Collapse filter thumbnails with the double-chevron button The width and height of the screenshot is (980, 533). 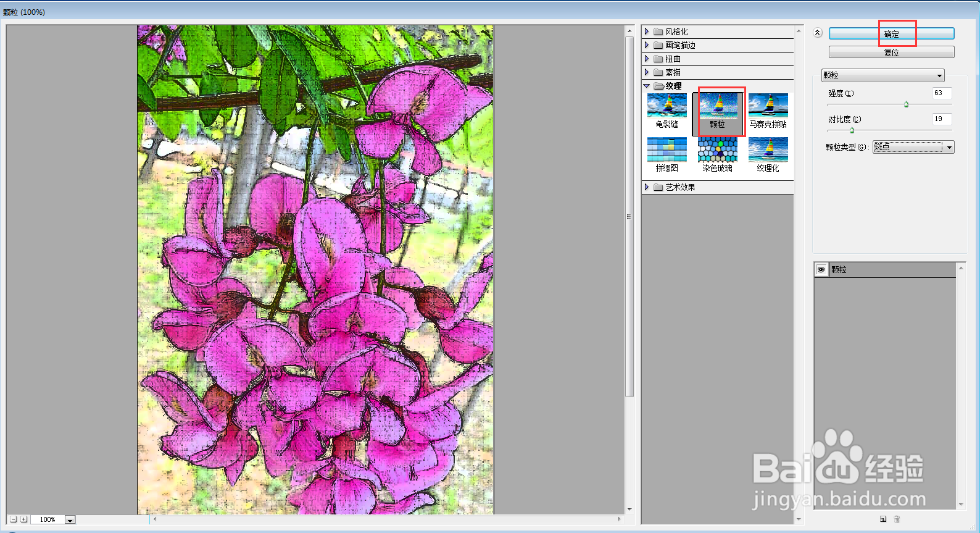click(818, 33)
